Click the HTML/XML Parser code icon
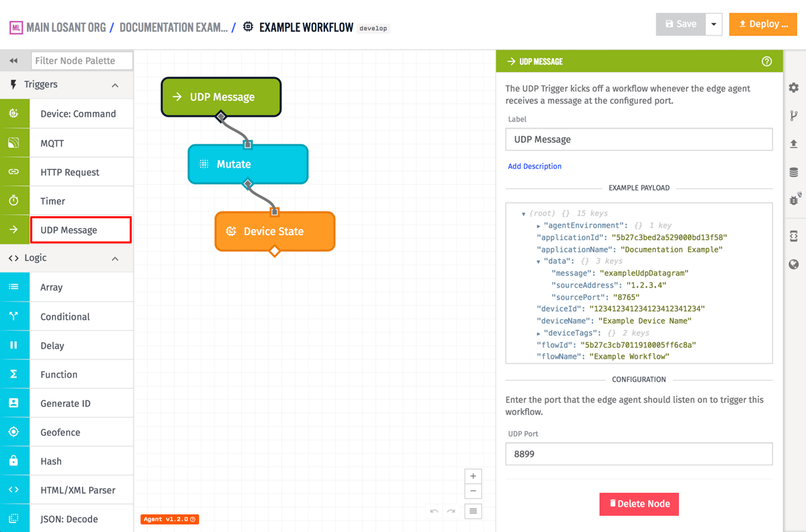Screen dimensions: 806x532 click(x=13, y=490)
